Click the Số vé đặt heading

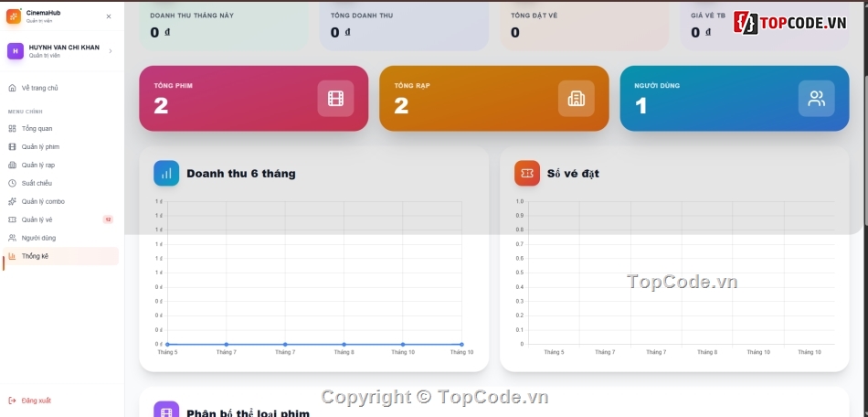pyautogui.click(x=573, y=174)
